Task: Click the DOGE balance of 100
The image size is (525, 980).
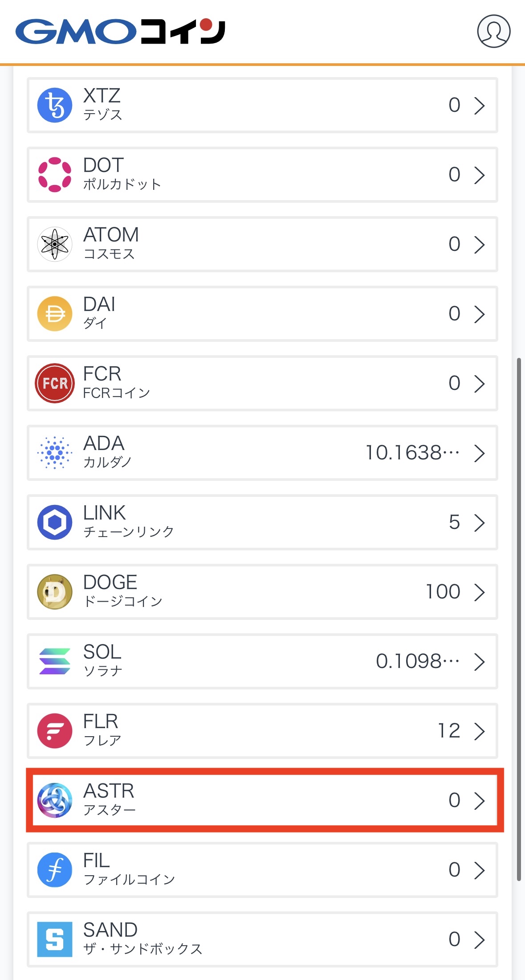Action: coord(443,592)
